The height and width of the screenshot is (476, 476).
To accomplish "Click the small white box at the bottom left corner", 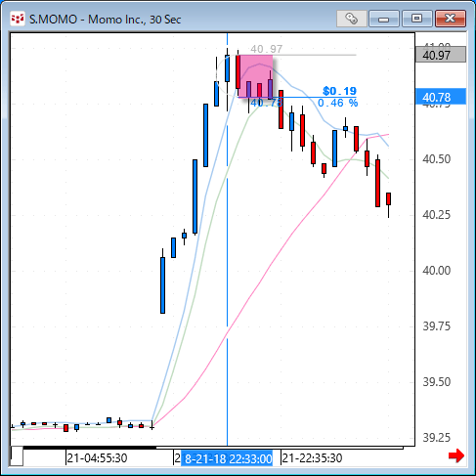I will [x=17, y=456].
